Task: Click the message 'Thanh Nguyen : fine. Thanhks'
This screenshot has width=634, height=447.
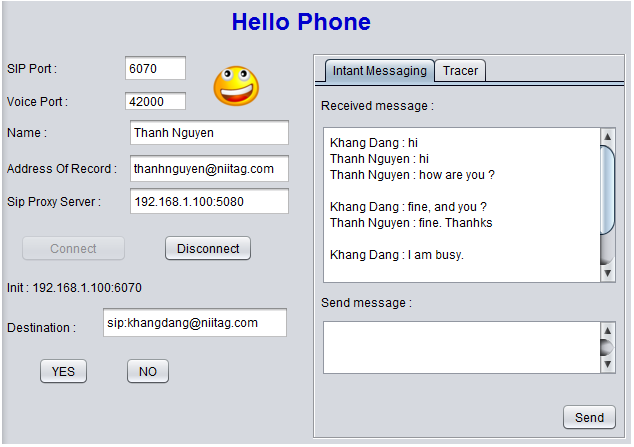Action: click(411, 223)
